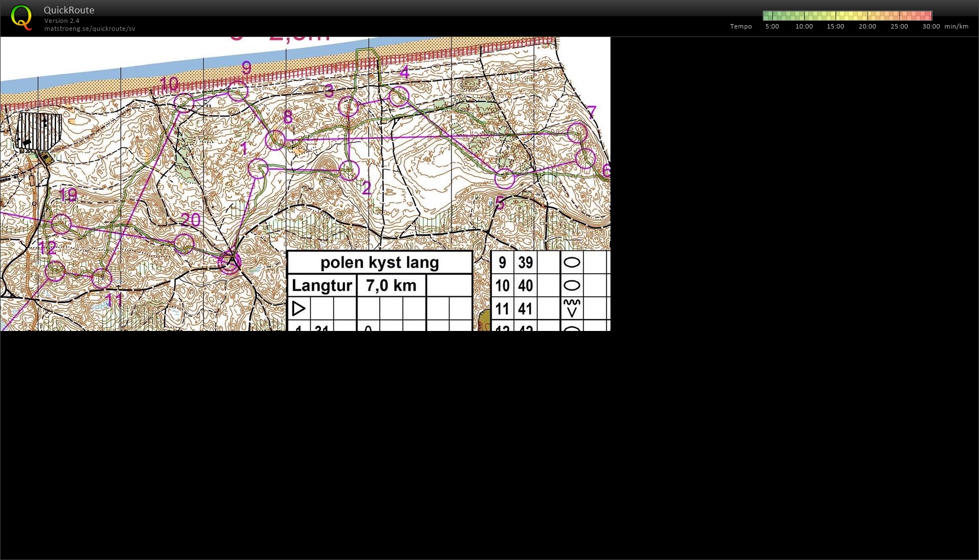Click the min/km unit label
The width and height of the screenshot is (979, 560).
956,26
